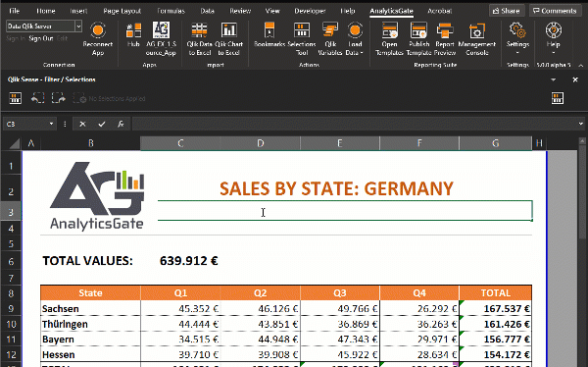Click the table icon at right of filter pane
588x367 pixels.
(558, 98)
